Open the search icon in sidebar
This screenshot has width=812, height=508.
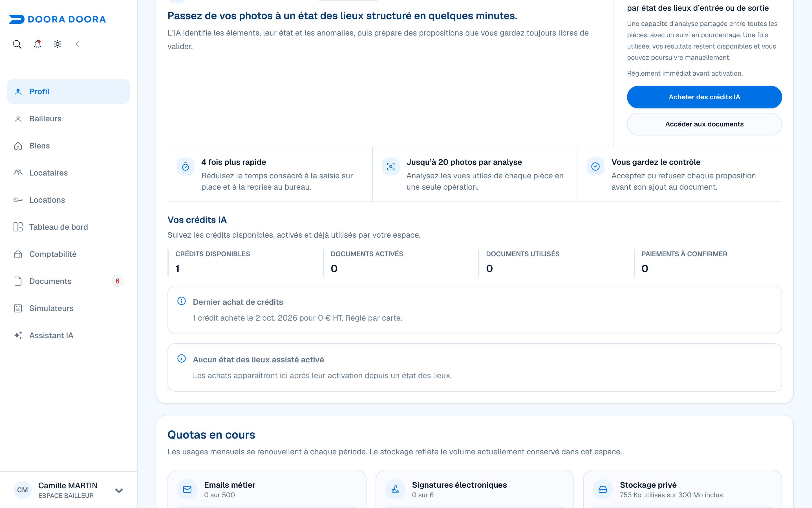click(x=17, y=44)
